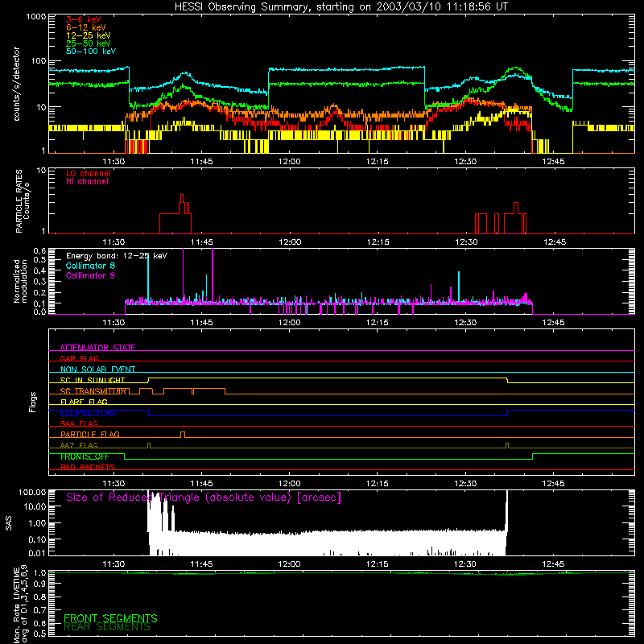Click the 12:30 tick under the modulation panel

pyautogui.click(x=465, y=323)
